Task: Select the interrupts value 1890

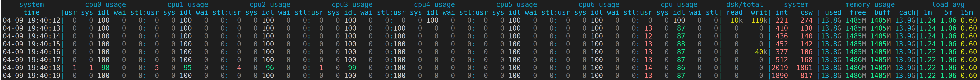Action: coord(780,76)
